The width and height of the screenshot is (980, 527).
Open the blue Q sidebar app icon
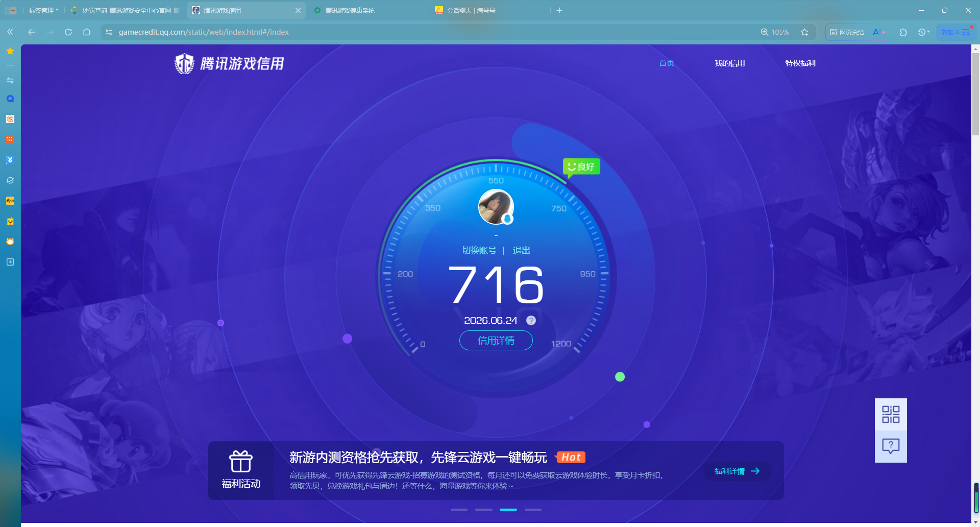tap(10, 99)
